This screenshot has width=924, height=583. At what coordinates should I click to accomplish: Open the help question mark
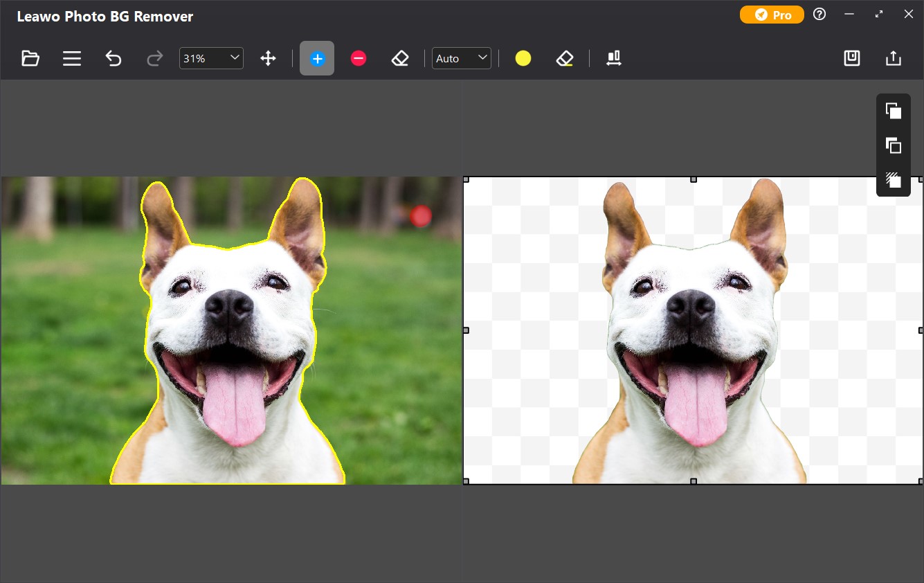click(819, 15)
